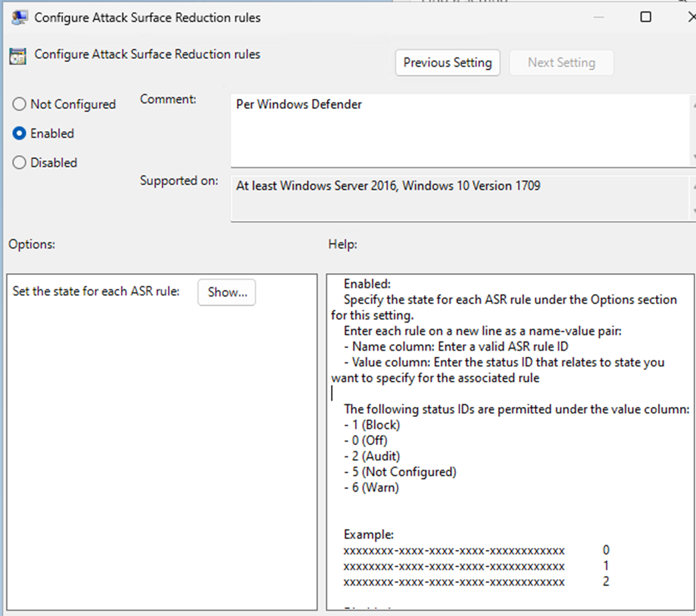
Task: Click the Next Setting button
Action: 562,63
